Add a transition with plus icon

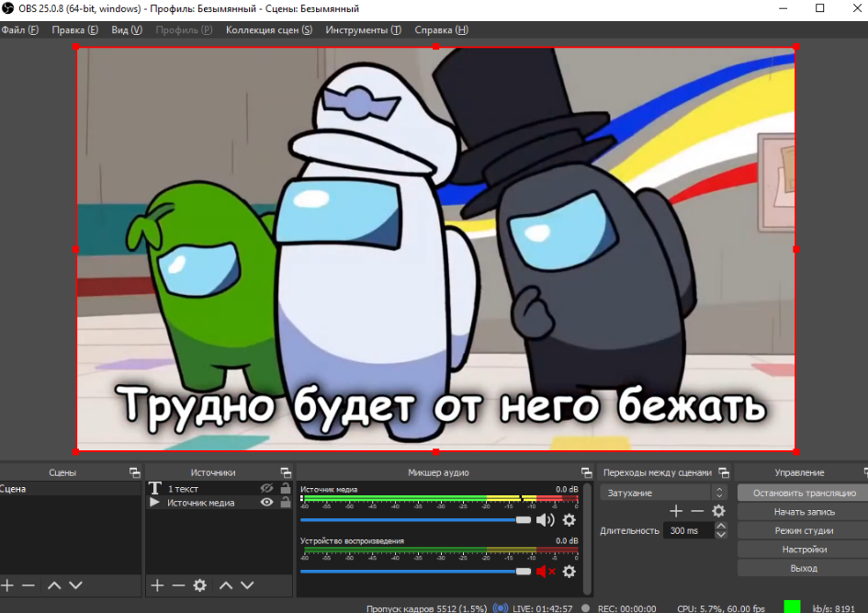tap(676, 511)
